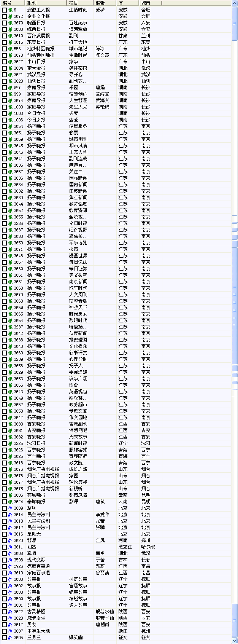This screenshot has width=238, height=644.
Task: Click the 报 icon for entry 3654
Action: pyautogui.click(x=10, y=126)
